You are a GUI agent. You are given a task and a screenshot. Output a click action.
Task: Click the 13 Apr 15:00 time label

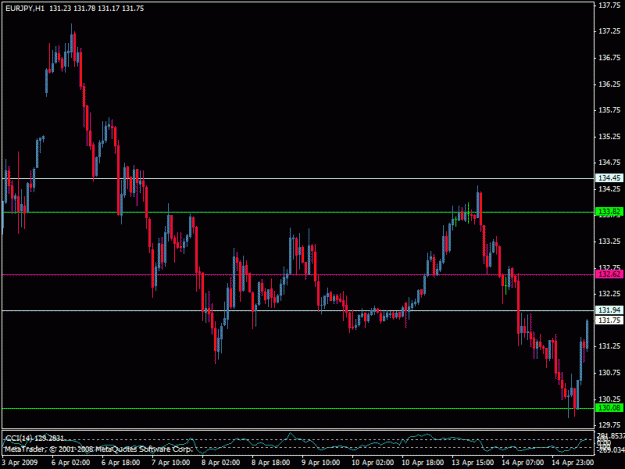coord(473,463)
